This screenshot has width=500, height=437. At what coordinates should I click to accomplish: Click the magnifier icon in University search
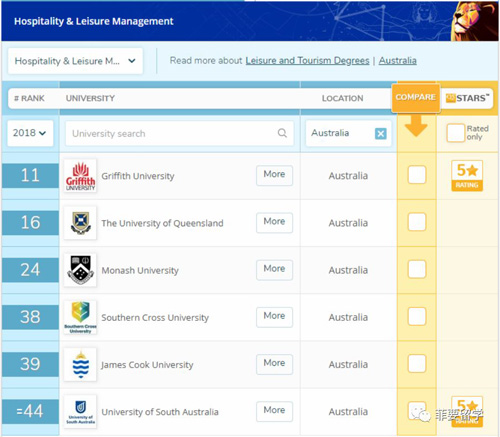point(282,133)
